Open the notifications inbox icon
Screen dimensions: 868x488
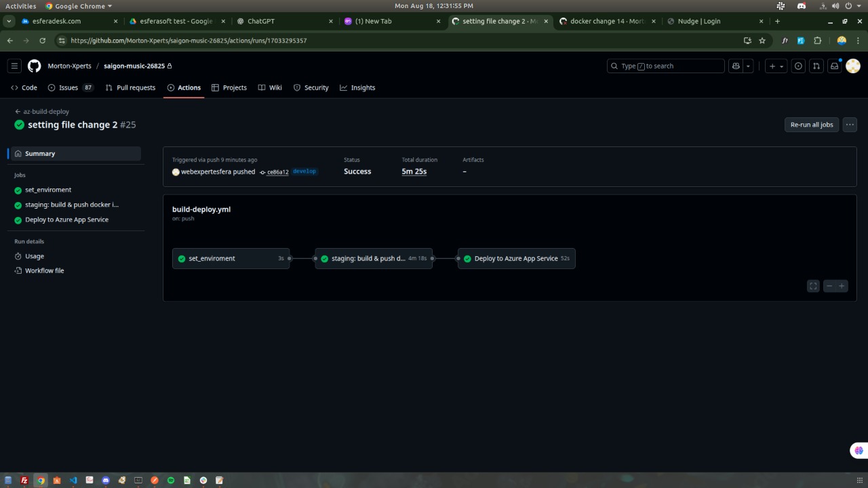(x=835, y=66)
